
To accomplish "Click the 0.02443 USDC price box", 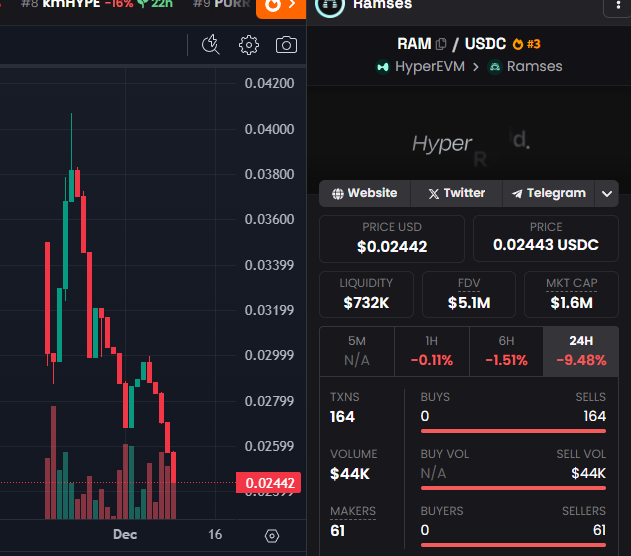I will pos(546,239).
